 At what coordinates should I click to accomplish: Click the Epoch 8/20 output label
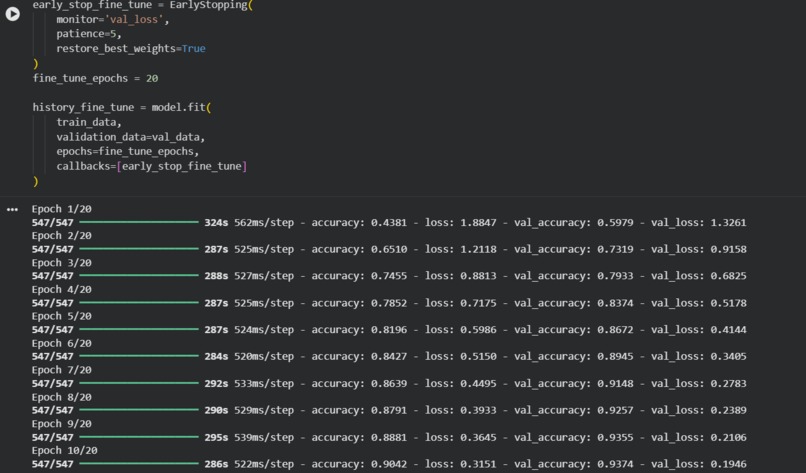click(x=62, y=397)
